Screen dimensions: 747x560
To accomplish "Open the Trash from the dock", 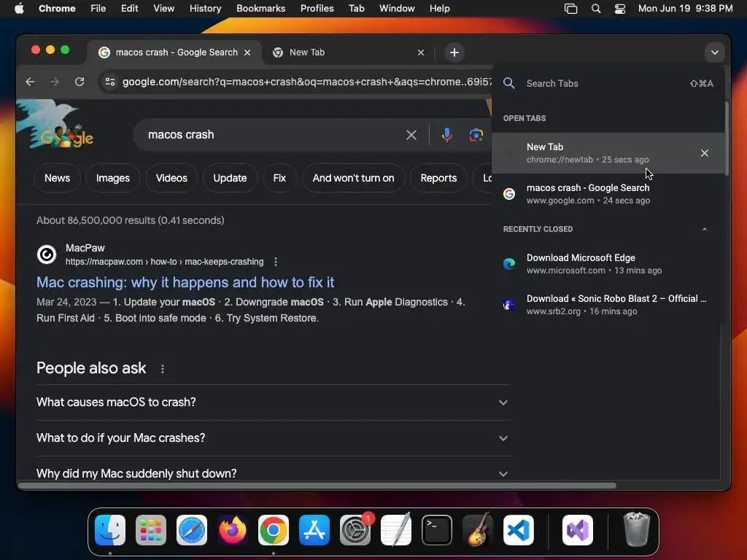I will (636, 529).
